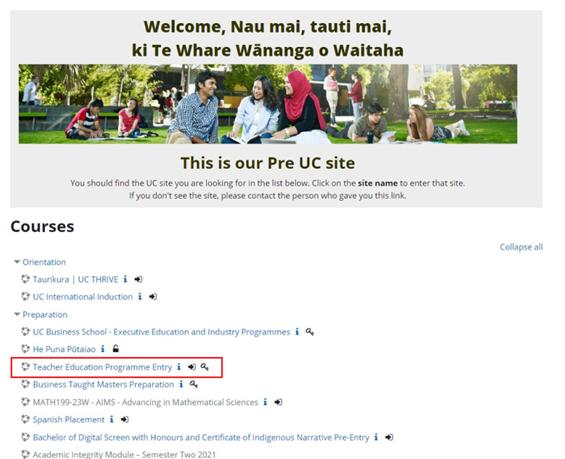Click guest access unlock icon for He Puna Pūtaiao
Screen dimensions: 565x459
pyautogui.click(x=116, y=349)
